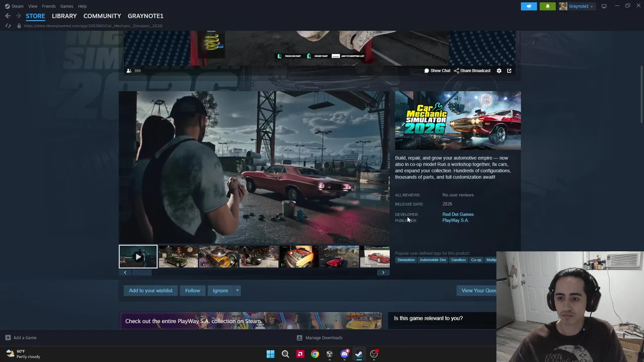Click the Steam logo menu
The height and width of the screenshot is (362, 644).
tap(14, 6)
